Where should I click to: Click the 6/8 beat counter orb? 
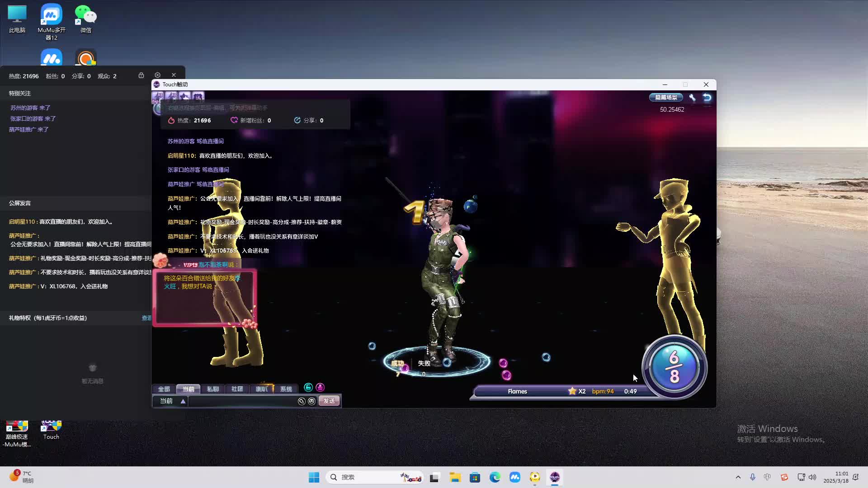click(x=674, y=367)
